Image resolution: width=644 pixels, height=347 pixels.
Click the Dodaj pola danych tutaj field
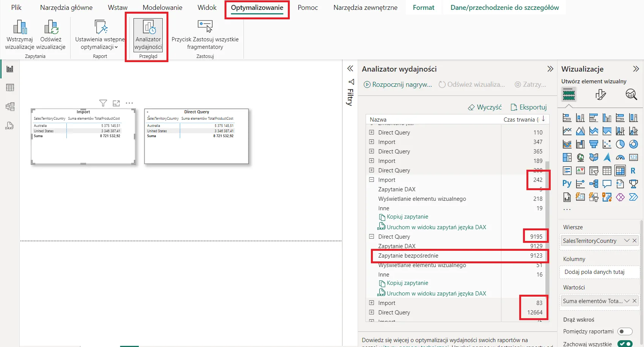point(594,272)
